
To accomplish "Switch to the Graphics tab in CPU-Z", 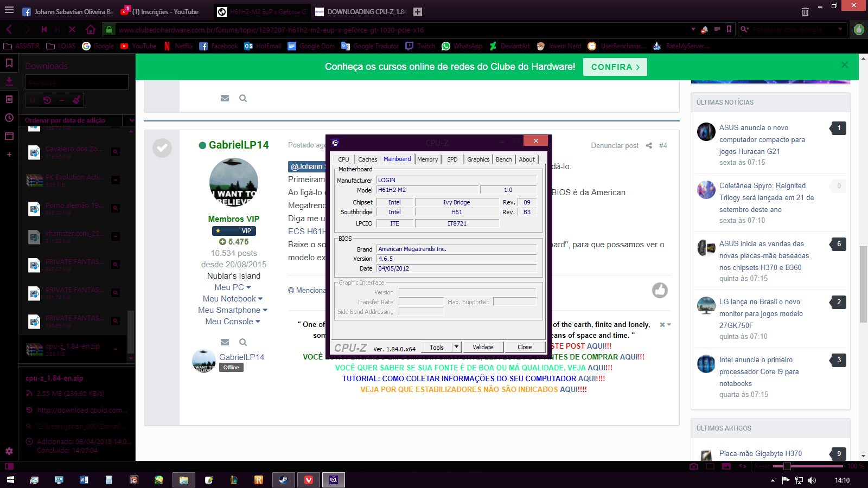I will tap(478, 159).
